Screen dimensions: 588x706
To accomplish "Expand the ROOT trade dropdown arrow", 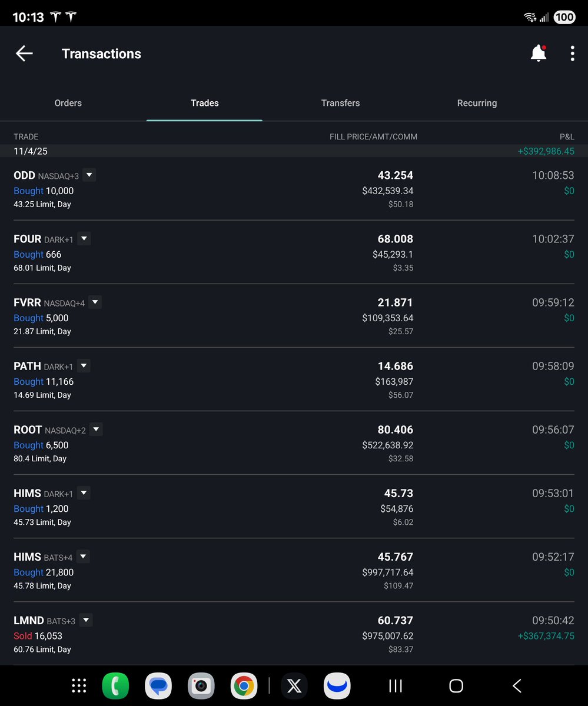I will pyautogui.click(x=96, y=429).
